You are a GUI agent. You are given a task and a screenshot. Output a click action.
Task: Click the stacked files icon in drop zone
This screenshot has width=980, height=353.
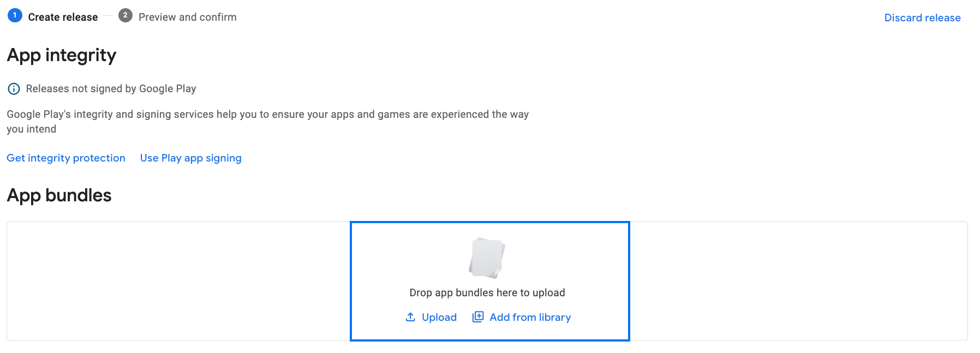coord(487,258)
